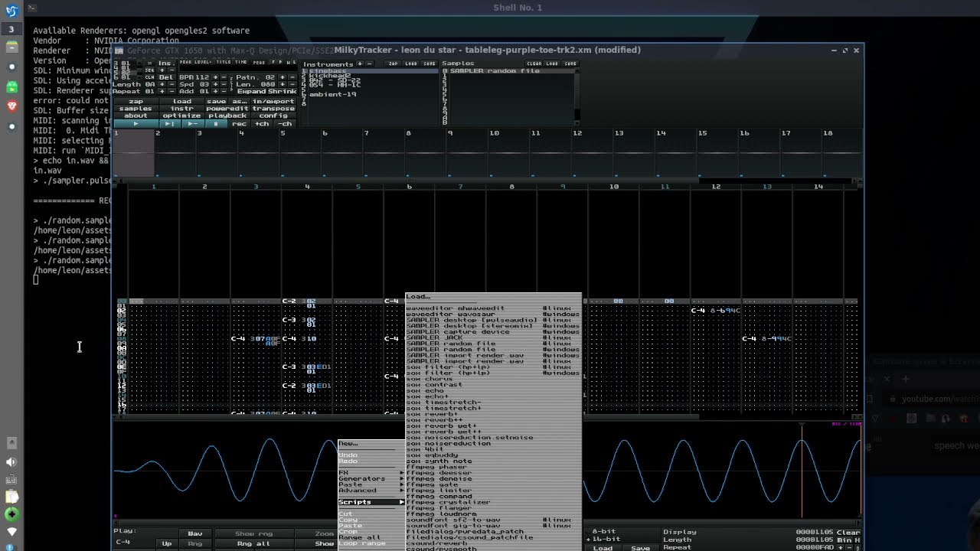The image size is (980, 551).
Task: Enable the Wav play mode toggle
Action: click(194, 533)
